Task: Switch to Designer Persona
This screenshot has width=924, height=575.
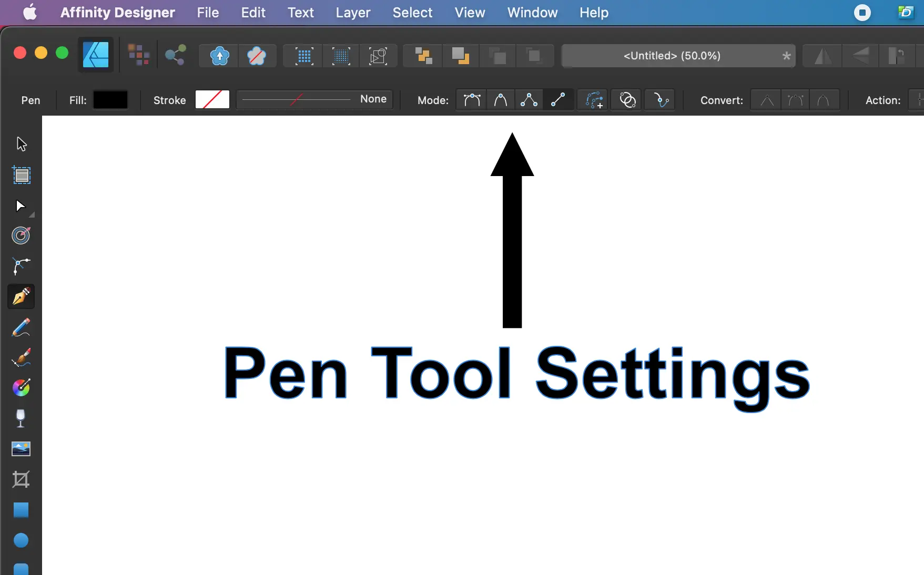Action: [96, 55]
